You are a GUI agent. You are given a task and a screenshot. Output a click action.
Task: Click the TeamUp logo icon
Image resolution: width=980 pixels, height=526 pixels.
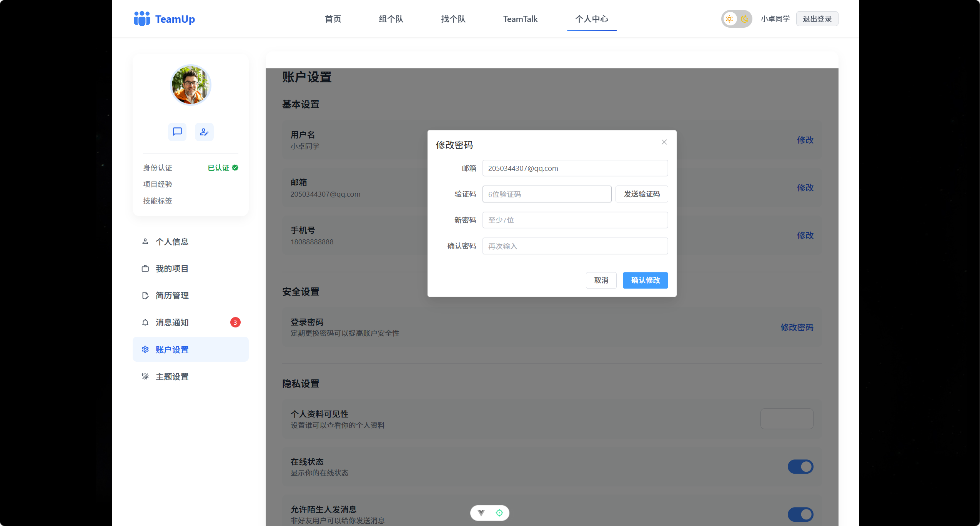coord(142,19)
